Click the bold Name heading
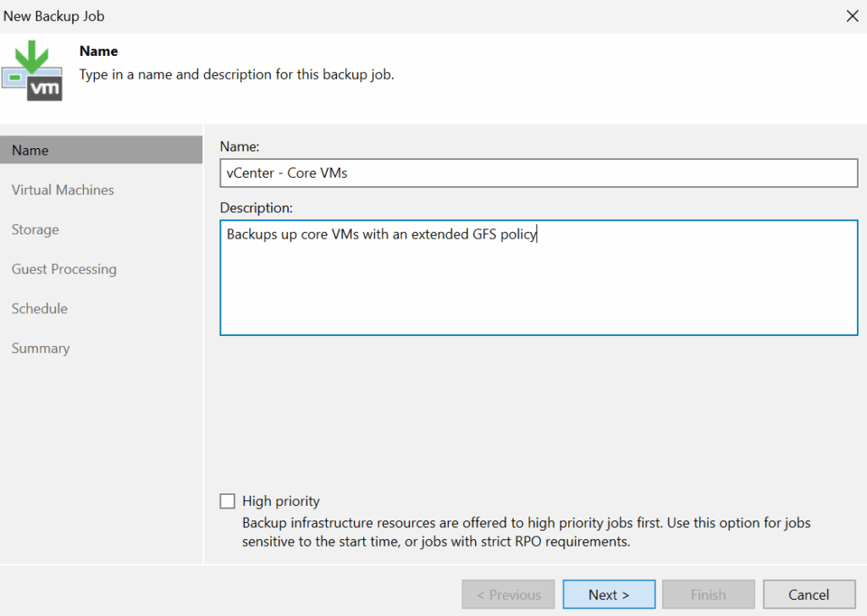Image resolution: width=867 pixels, height=616 pixels. [x=98, y=51]
